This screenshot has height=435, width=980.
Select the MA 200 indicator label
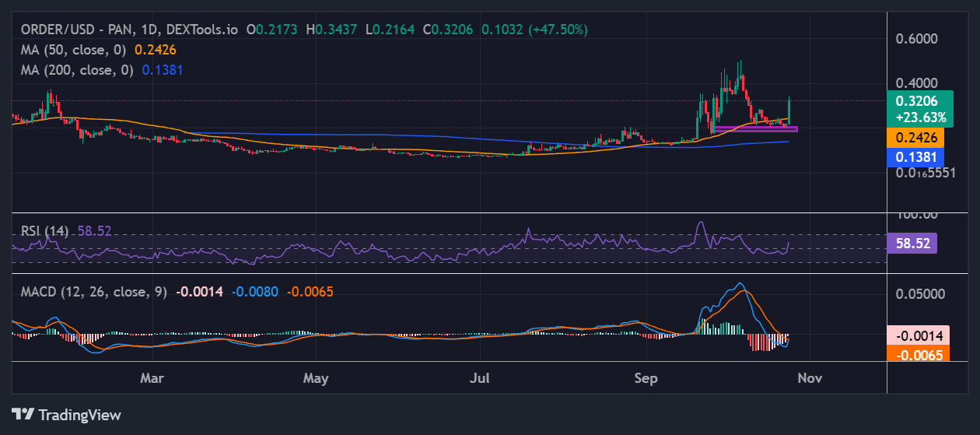pyautogui.click(x=77, y=69)
